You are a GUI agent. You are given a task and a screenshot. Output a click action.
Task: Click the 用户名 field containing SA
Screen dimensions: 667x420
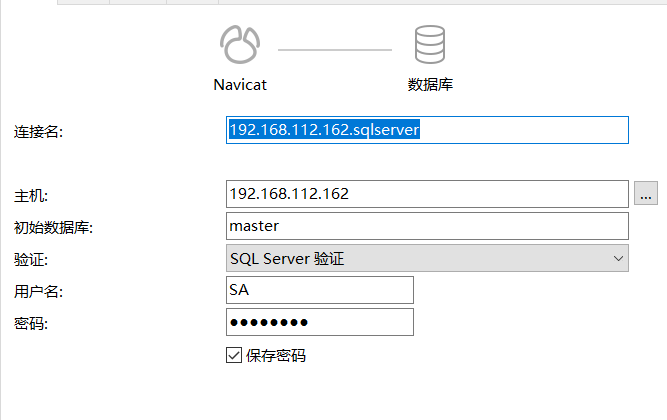coord(319,290)
